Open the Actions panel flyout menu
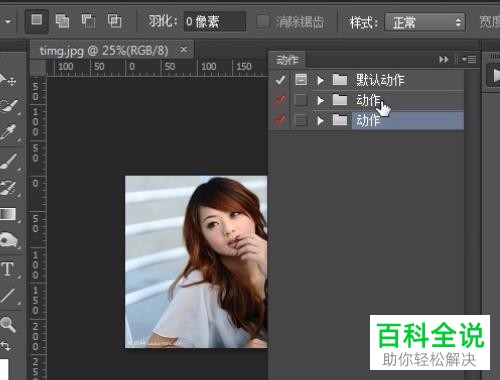Screen dimensions: 500x380 (469, 60)
